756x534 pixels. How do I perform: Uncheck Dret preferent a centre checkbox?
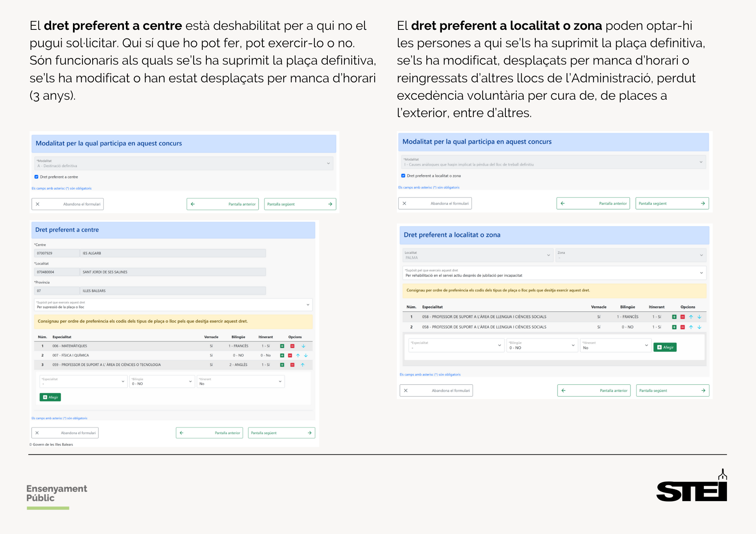pos(37,177)
